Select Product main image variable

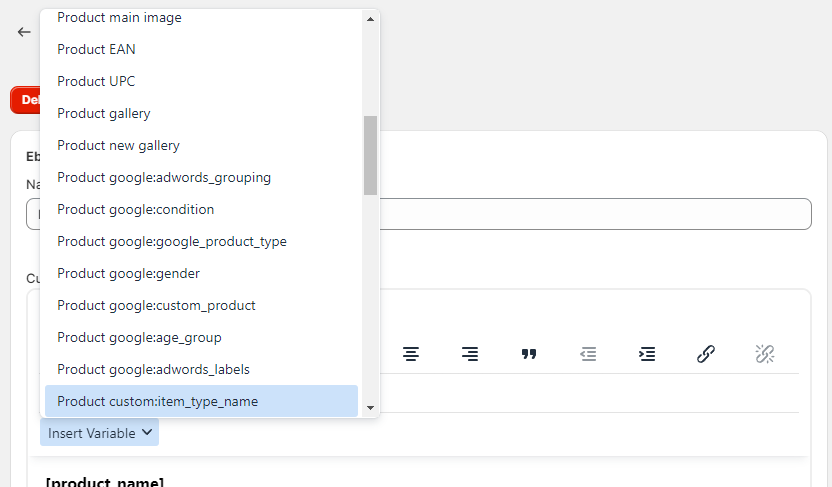click(x=202, y=18)
